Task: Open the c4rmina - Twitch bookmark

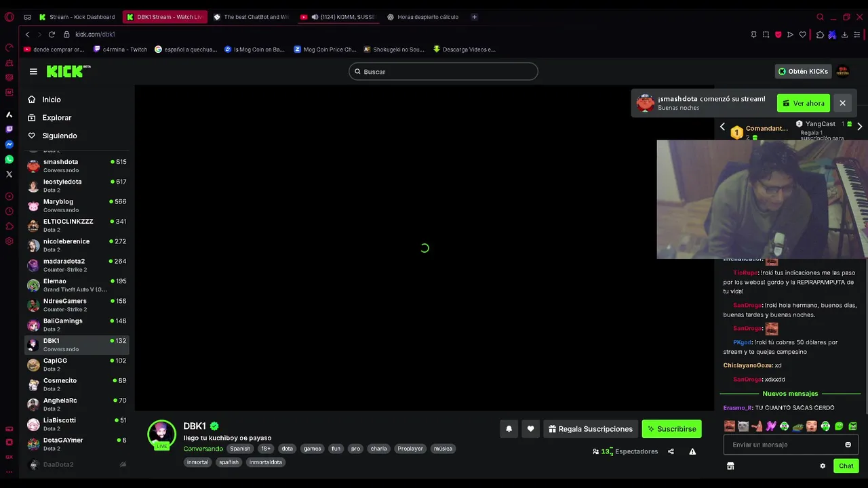Action: 120,49
